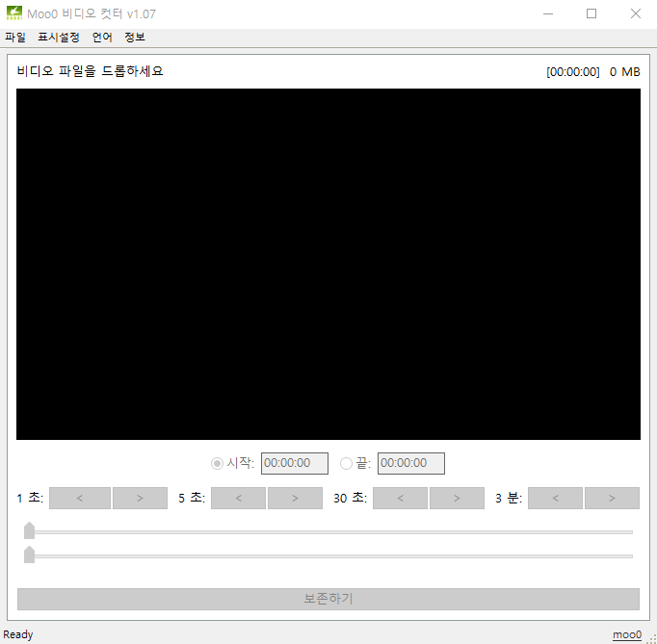Open the 파일 menu

15,38
